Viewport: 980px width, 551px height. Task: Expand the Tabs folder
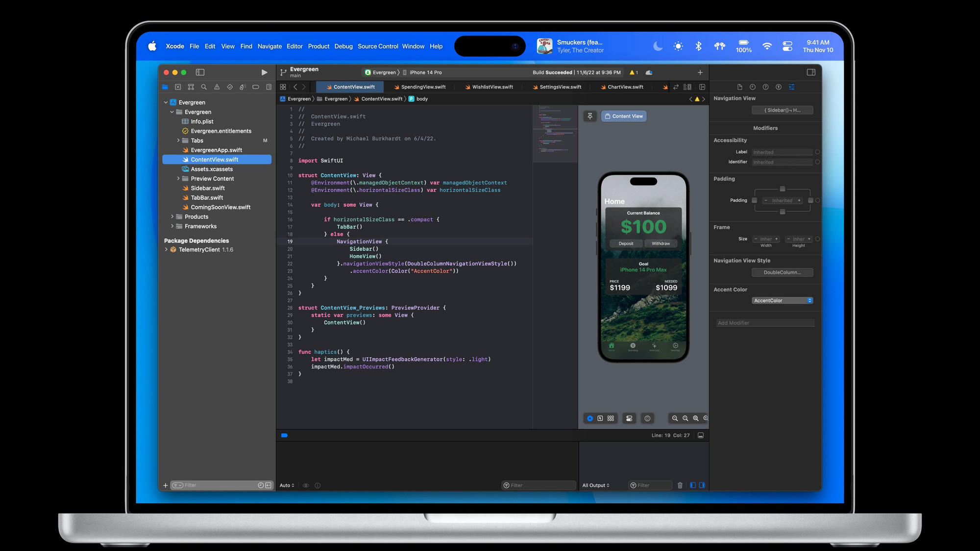pos(178,141)
